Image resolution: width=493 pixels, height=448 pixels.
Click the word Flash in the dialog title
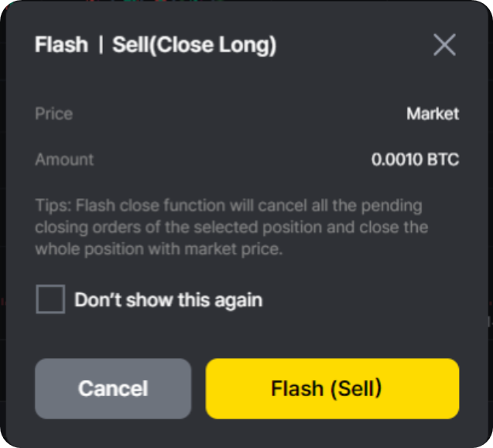coord(61,44)
